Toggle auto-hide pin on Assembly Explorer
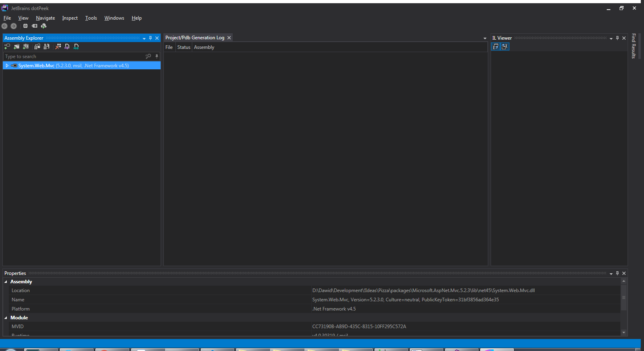Viewport: 644px width, 351px height. [150, 38]
